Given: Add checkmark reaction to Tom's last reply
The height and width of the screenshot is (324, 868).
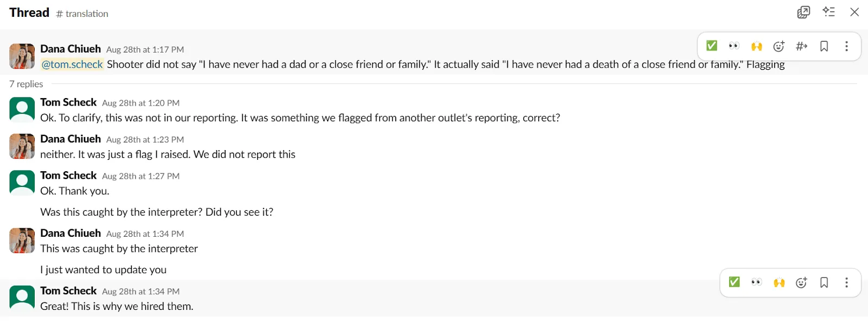Looking at the screenshot, I should pos(734,282).
